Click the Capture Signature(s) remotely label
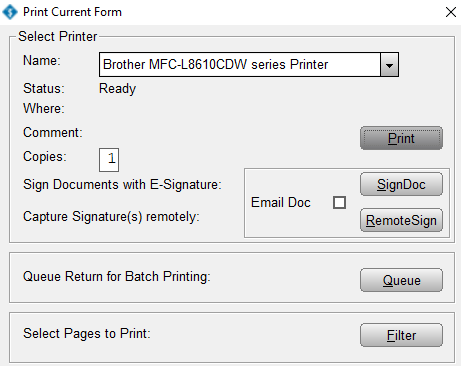This screenshot has height=366, width=461. pyautogui.click(x=111, y=217)
